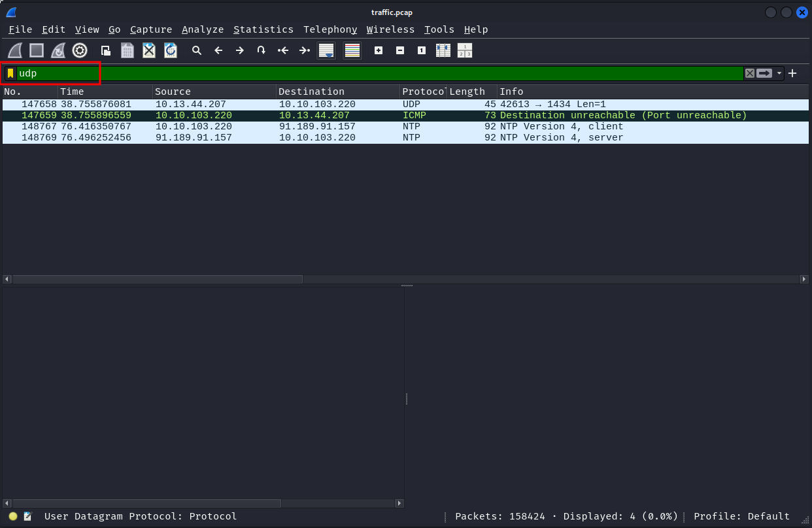Click the zoom in plus icon
The height and width of the screenshot is (528, 812).
(x=379, y=50)
